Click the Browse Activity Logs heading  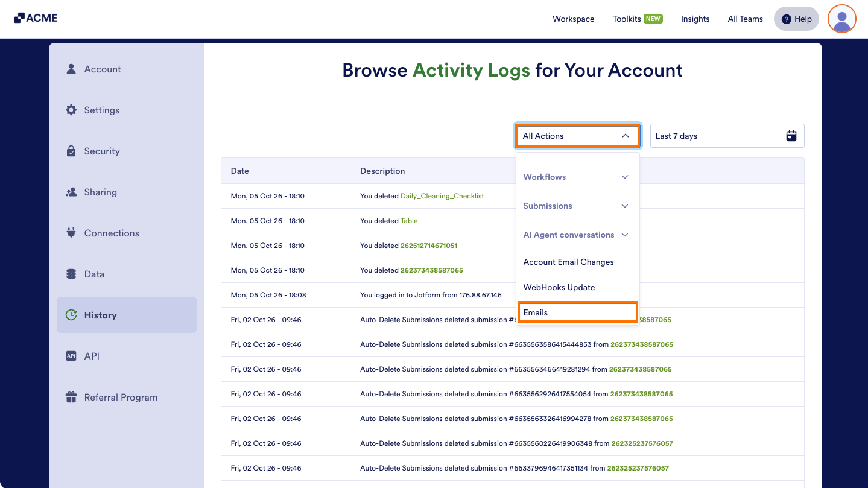pyautogui.click(x=512, y=70)
